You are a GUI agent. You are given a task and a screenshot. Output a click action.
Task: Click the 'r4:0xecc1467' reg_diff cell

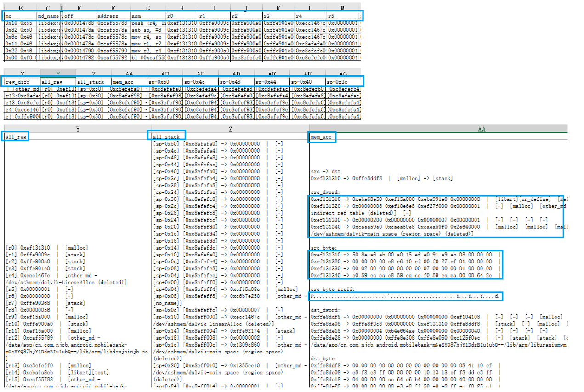point(22,109)
